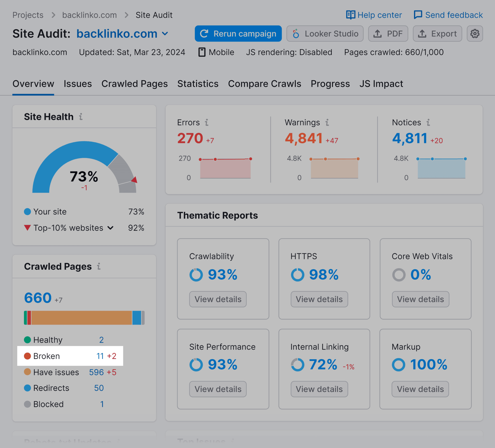Click the Warnings info icon
Image resolution: width=495 pixels, height=448 pixels.
[327, 122]
